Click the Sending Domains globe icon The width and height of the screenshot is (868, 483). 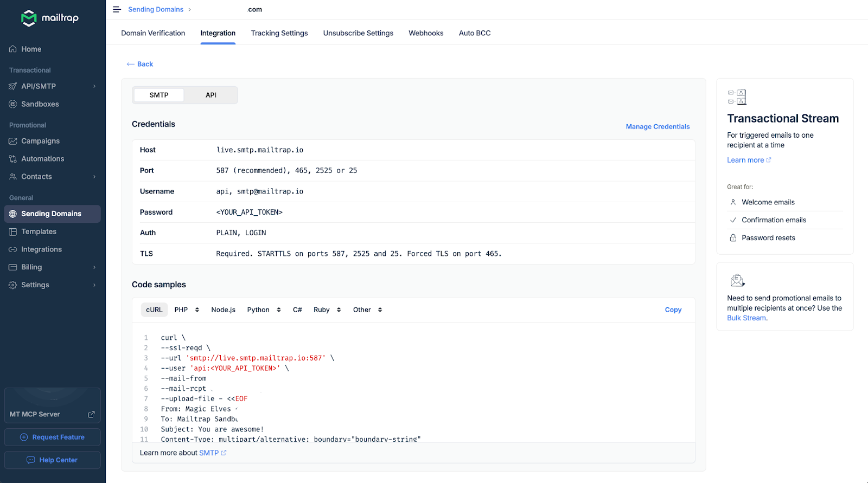tap(13, 214)
